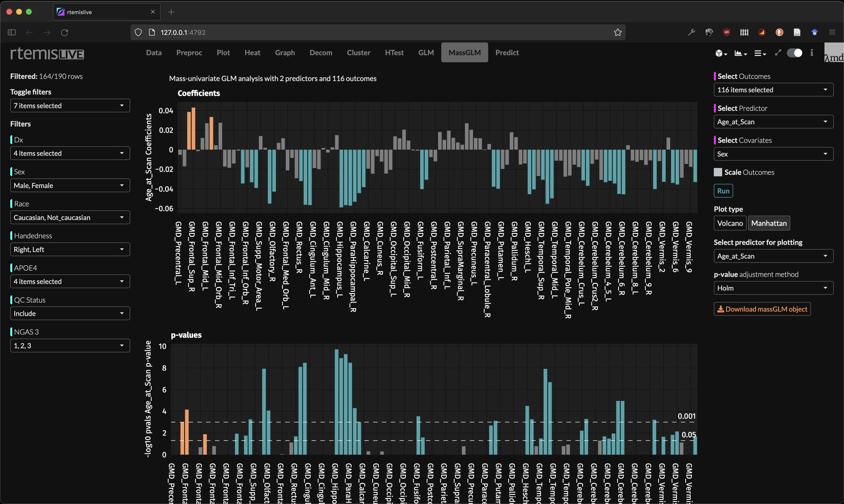
Task: Open the Holm p-value adjustment dropdown
Action: tap(773, 288)
